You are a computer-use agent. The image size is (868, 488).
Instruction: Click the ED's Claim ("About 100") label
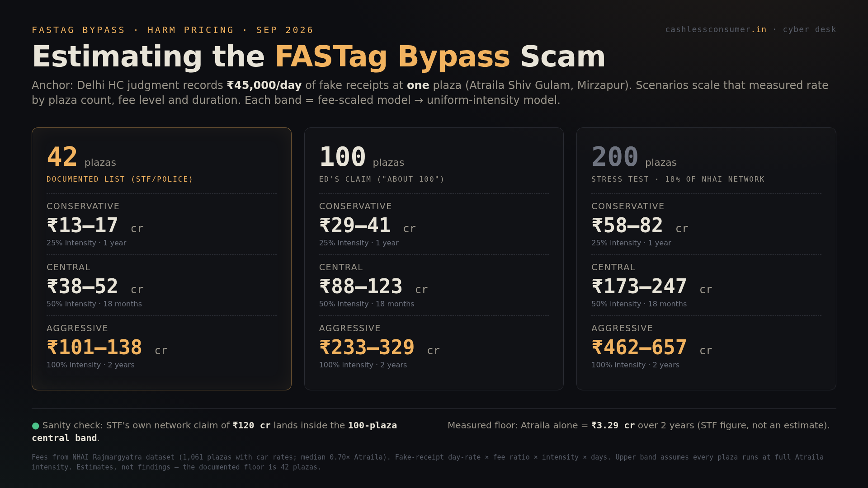382,179
